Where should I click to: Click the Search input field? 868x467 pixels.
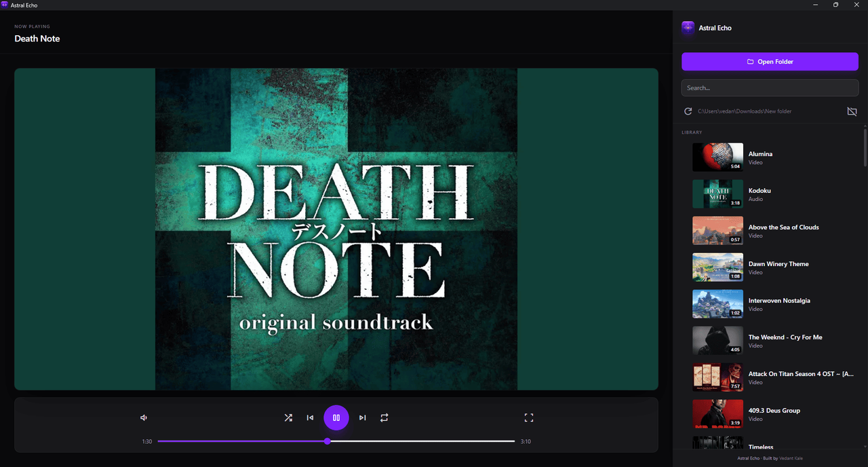(x=770, y=88)
